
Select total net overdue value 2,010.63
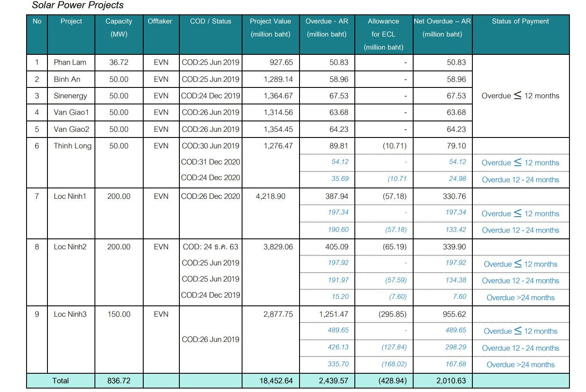451,381
